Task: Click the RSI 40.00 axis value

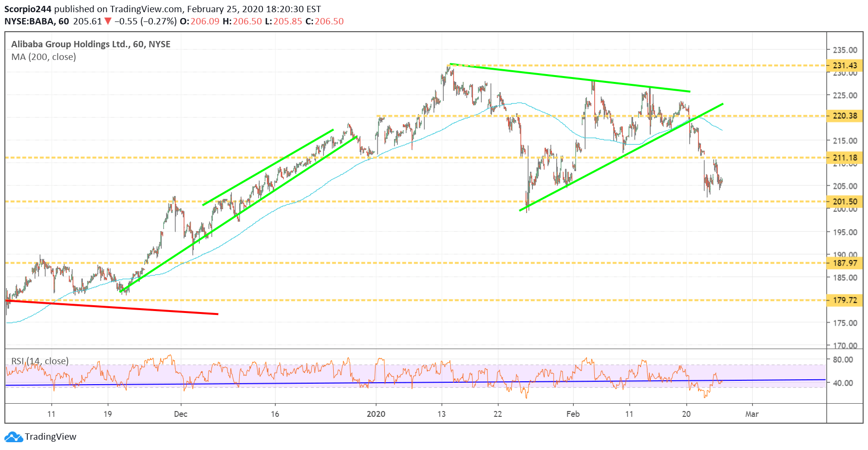Action: (843, 383)
